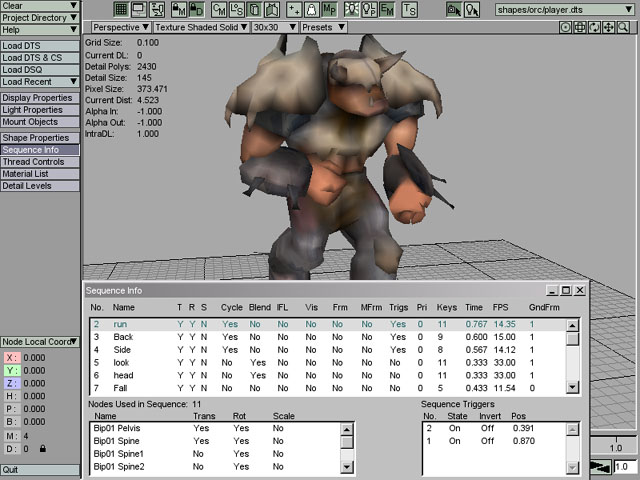
Task: Expand the shapes/orc/player.dts file dropdown
Action: 565,9
